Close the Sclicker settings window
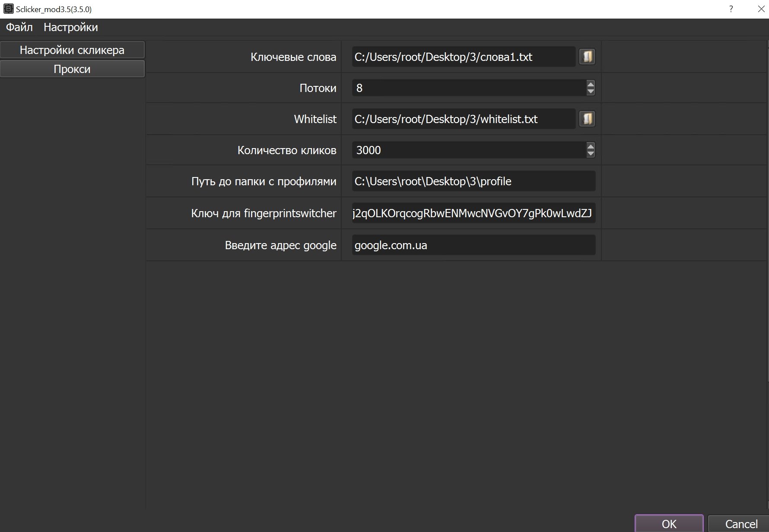This screenshot has width=769, height=532. 761,9
